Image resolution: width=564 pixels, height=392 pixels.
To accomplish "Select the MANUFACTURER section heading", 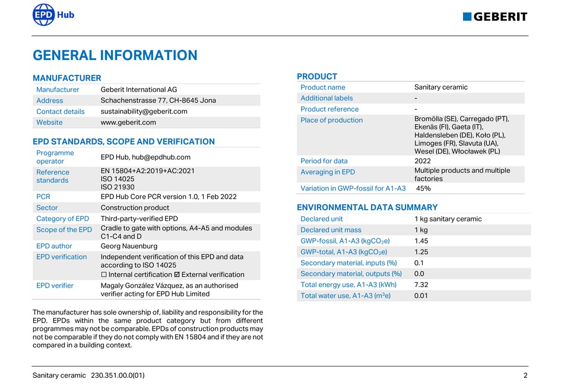I will click(x=67, y=78).
